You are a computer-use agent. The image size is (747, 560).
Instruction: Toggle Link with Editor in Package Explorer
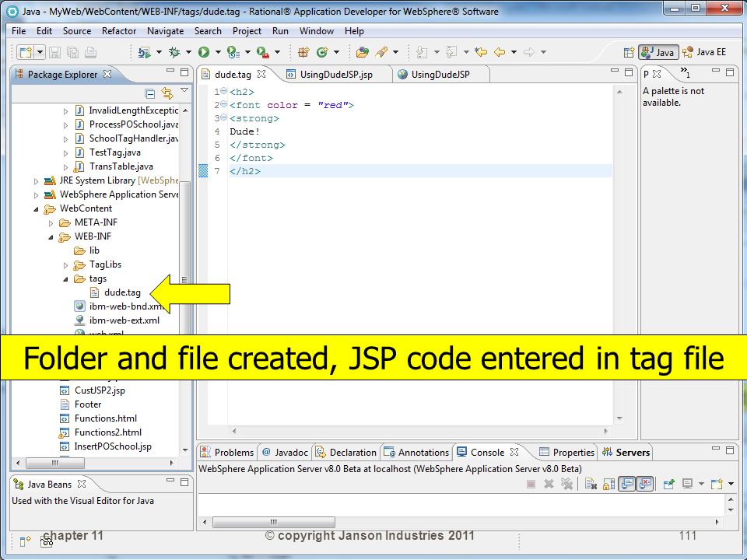[167, 93]
